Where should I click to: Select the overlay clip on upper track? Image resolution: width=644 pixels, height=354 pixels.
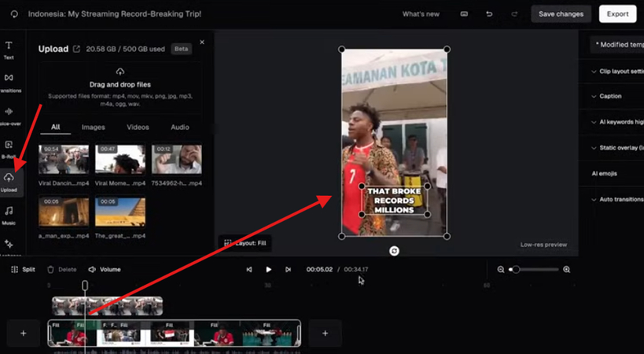[107, 306]
